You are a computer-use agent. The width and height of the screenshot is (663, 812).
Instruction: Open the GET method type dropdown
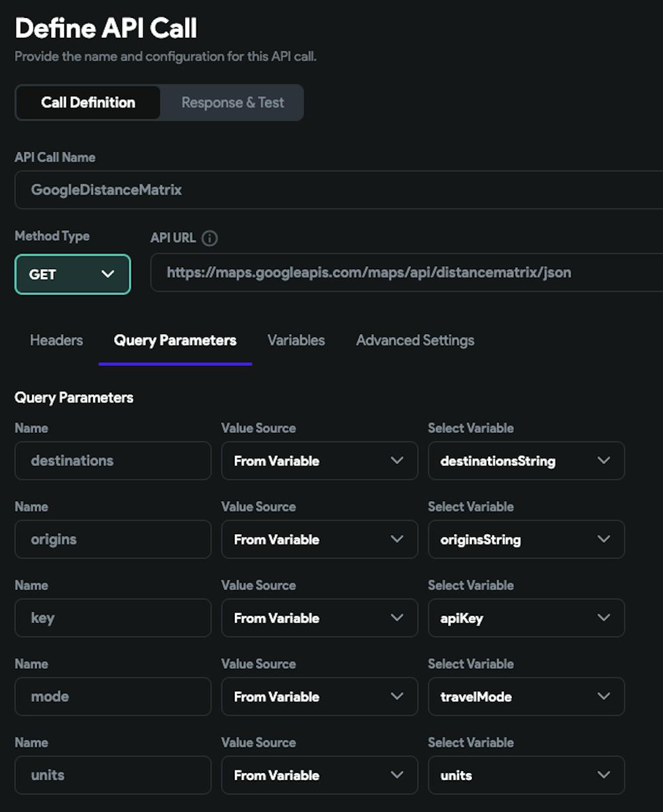pyautogui.click(x=72, y=274)
